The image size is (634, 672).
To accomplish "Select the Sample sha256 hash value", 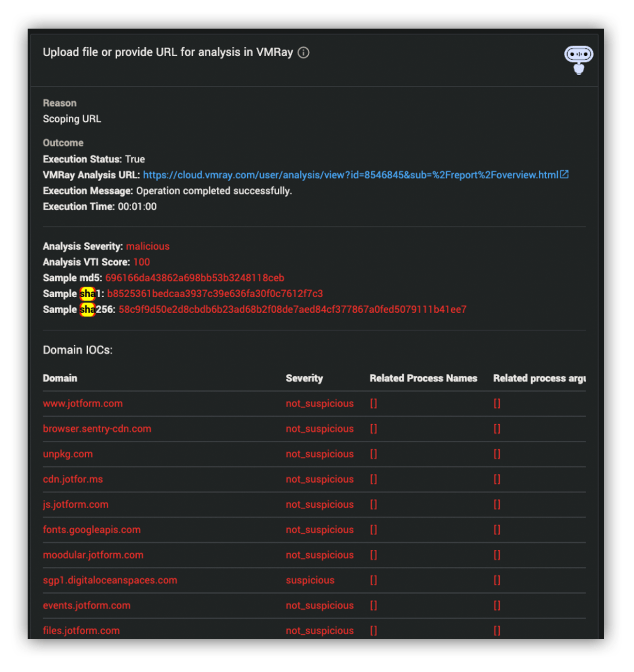I will (x=293, y=309).
